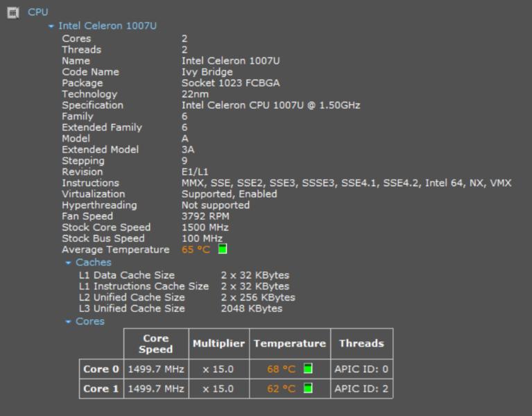Image resolution: width=532 pixels, height=416 pixels.
Task: Select the Instructions list starting with MMX
Action: 346,183
